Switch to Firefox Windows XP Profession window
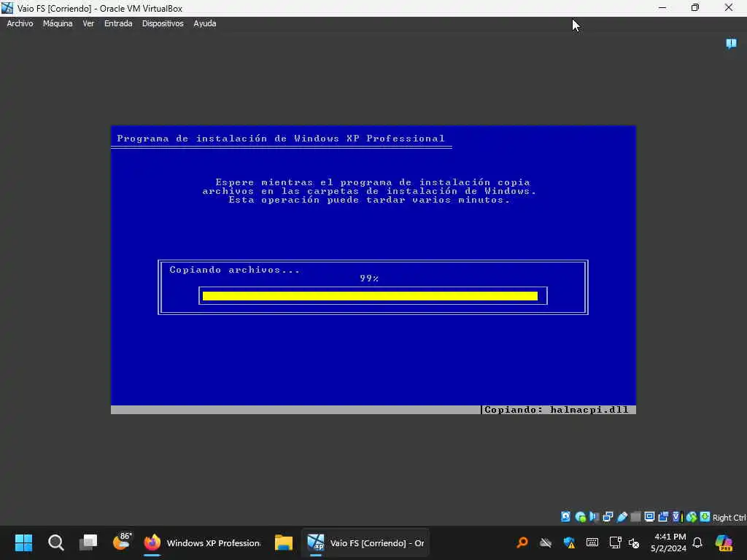This screenshot has width=747, height=560. click(202, 542)
